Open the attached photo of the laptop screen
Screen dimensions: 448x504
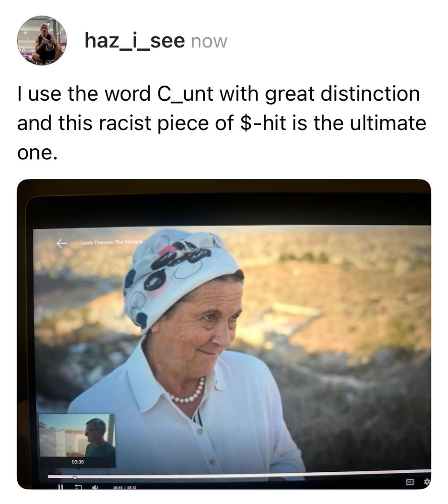224,334
